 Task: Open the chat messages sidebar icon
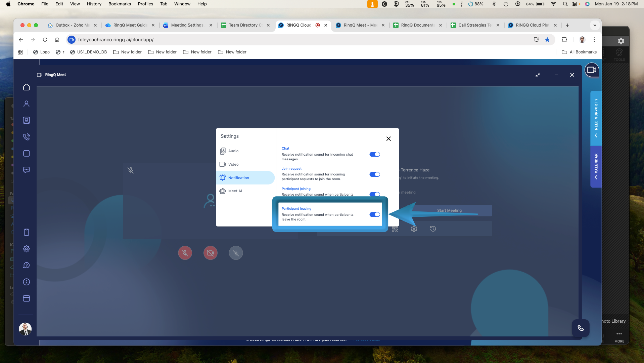click(27, 170)
